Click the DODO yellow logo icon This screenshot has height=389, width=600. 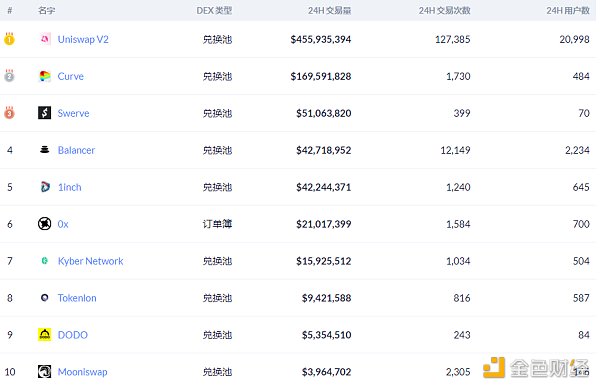44,334
